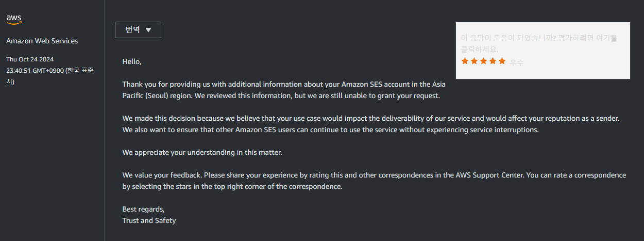
Task: Give the correspondence five stars
Action: [502, 61]
